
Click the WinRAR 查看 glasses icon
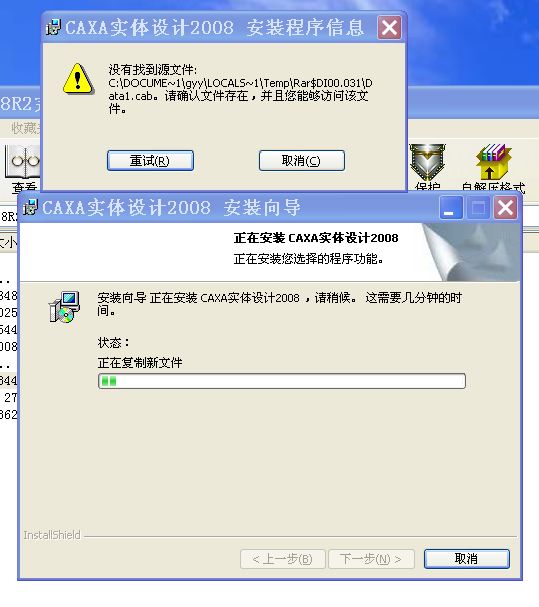[x=24, y=162]
